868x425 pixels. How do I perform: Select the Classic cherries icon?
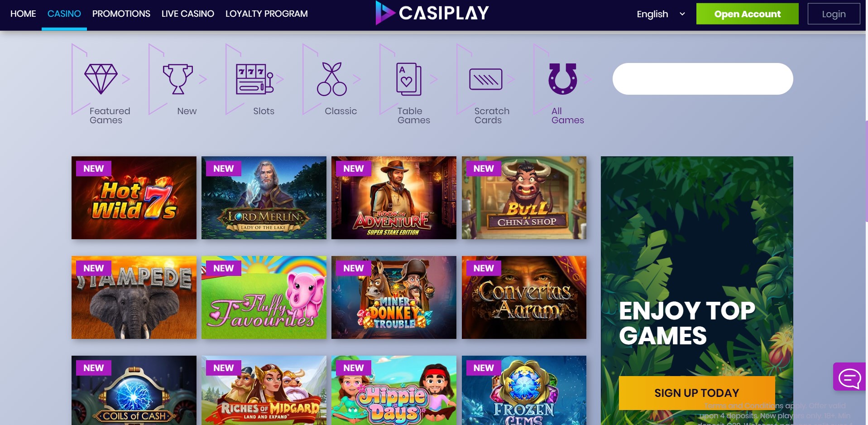[332, 79]
